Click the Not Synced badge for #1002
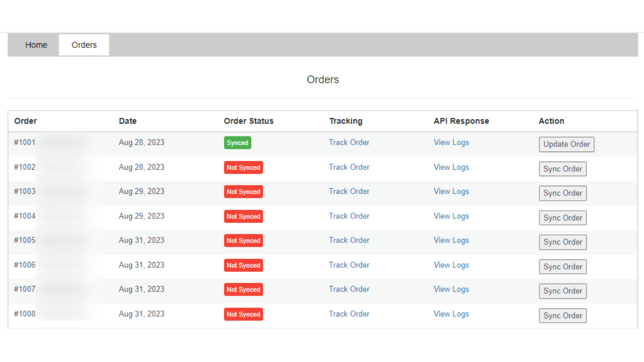 (243, 167)
